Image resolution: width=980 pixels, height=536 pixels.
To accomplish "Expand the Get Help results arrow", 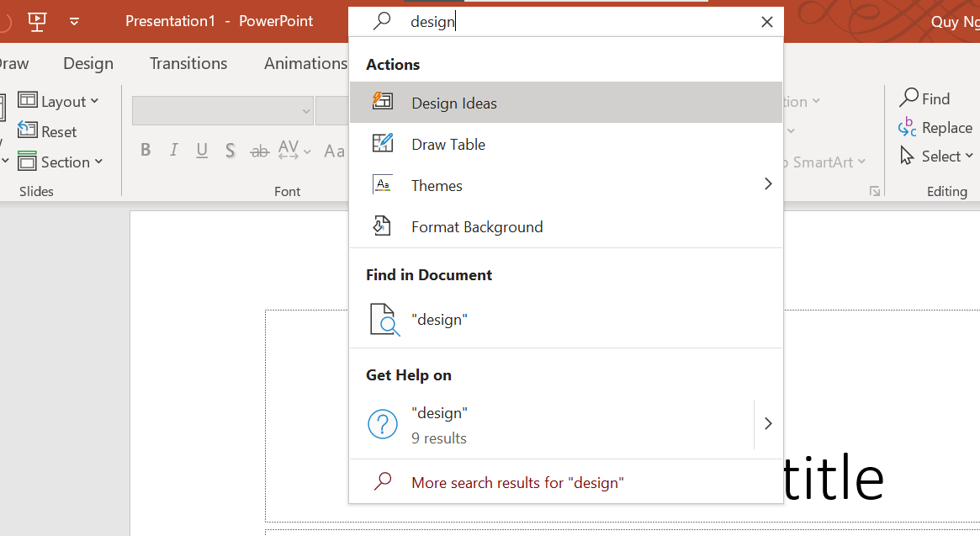I will 768,424.
